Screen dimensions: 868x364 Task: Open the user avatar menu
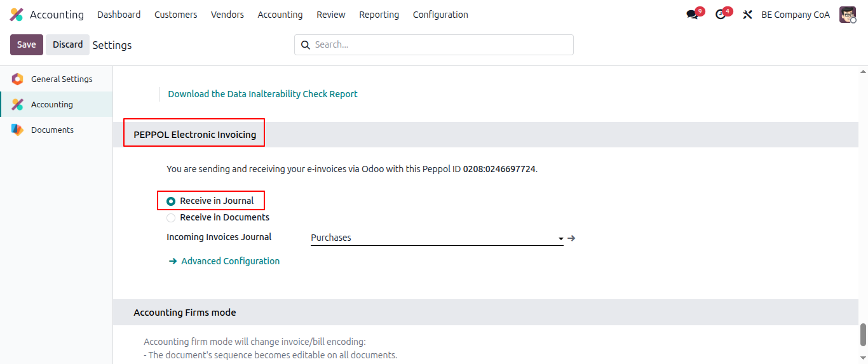point(848,15)
